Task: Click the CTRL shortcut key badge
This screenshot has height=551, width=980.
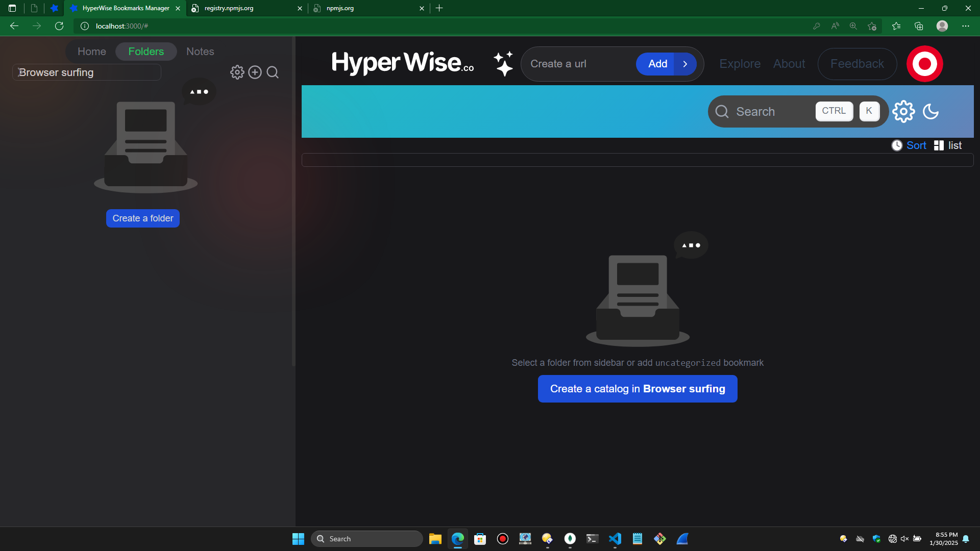Action: pyautogui.click(x=834, y=111)
